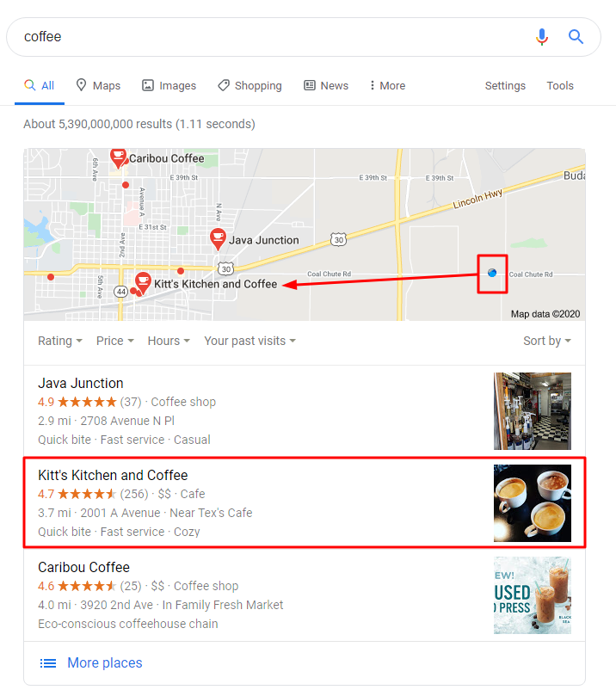Click Kitt's Kitchen and Coffee map pin
The image size is (616, 696).
click(143, 283)
